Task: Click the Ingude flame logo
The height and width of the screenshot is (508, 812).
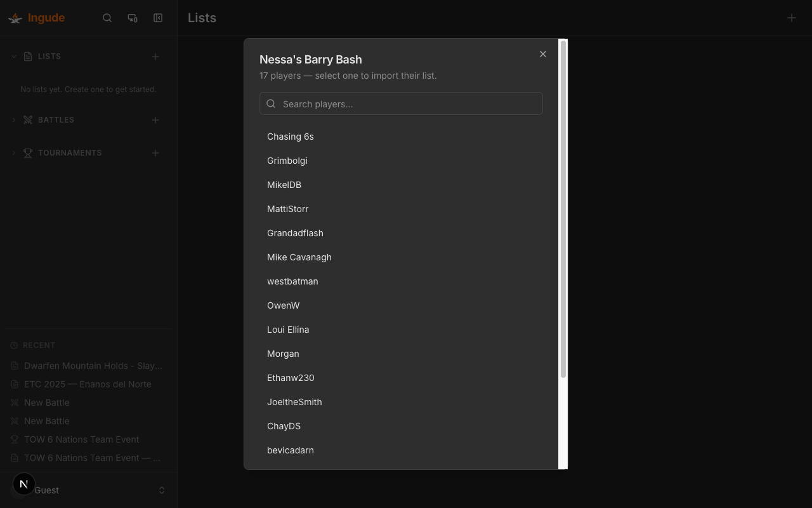Action: coord(15,18)
